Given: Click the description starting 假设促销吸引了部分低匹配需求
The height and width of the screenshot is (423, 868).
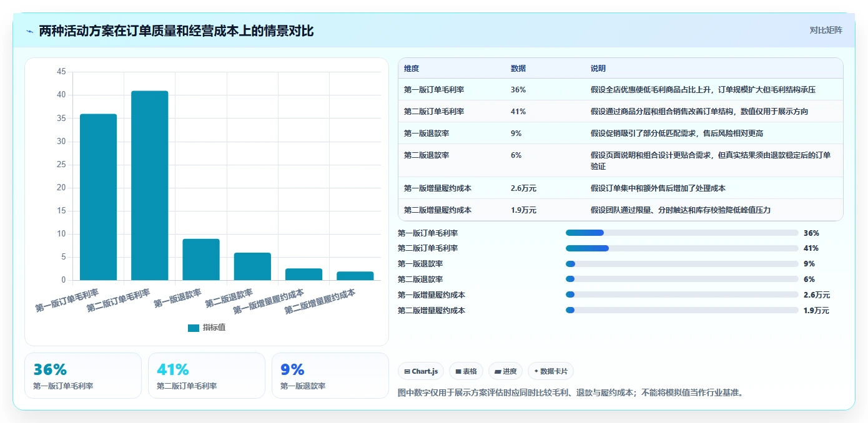Looking at the screenshot, I should 677,134.
